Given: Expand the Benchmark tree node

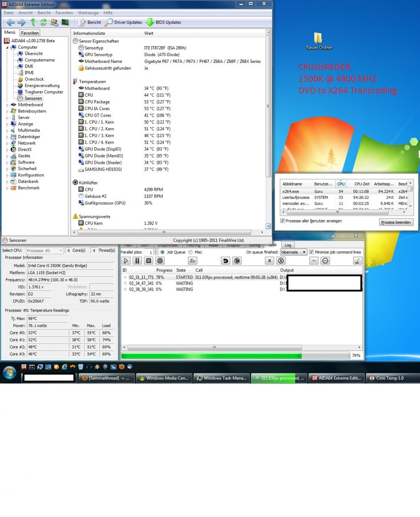Looking at the screenshot, I should click(x=7, y=188).
